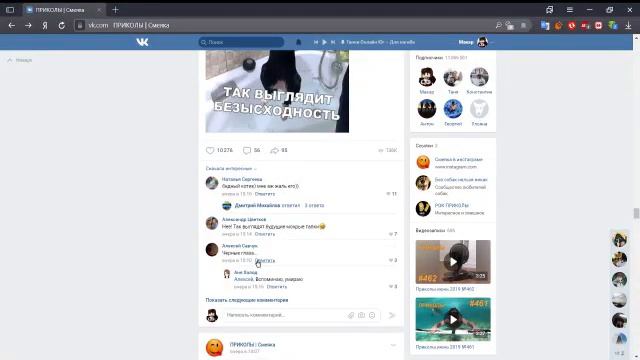Attach a file with the paperclip icon
This screenshot has width=640, height=360.
(x=351, y=315)
